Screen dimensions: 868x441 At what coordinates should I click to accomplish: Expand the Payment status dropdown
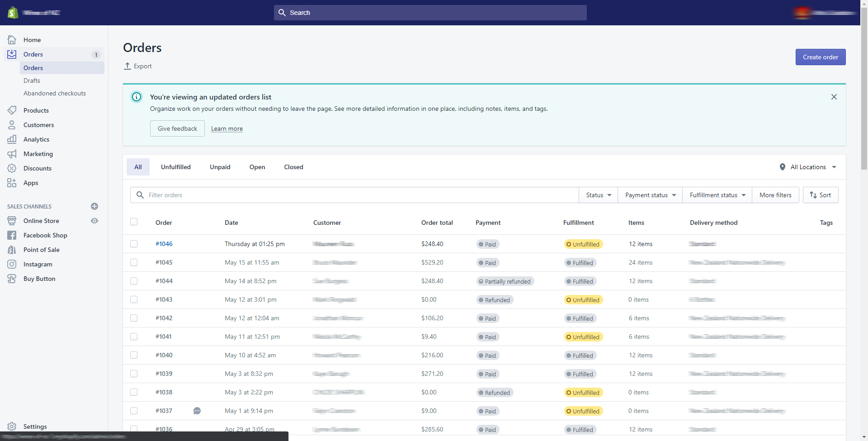650,195
